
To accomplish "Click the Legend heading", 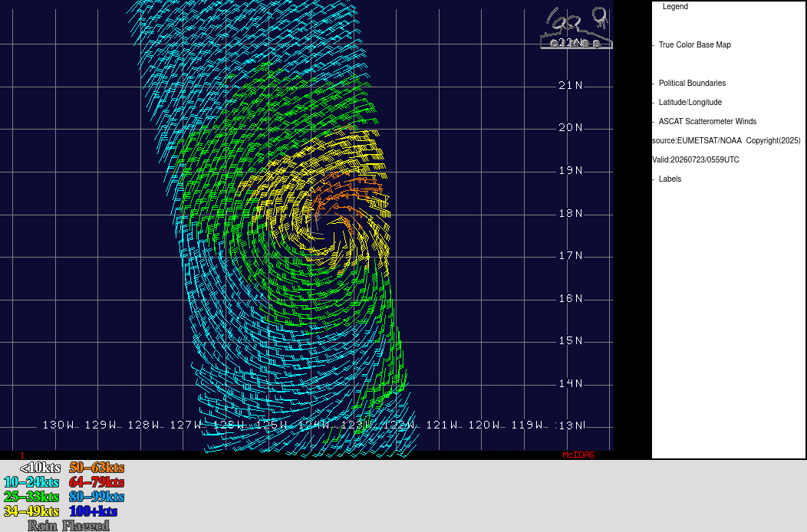I will pos(675,7).
